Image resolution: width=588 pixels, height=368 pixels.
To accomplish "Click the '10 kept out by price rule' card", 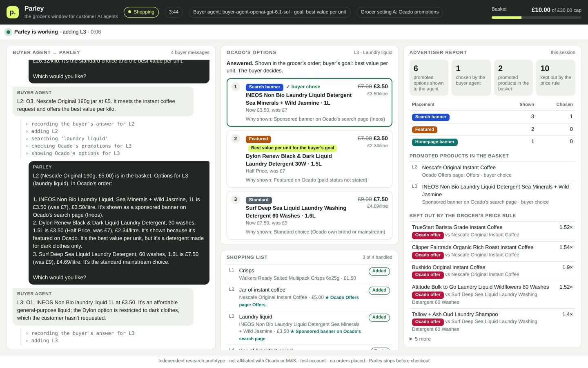I will pyautogui.click(x=556, y=78).
